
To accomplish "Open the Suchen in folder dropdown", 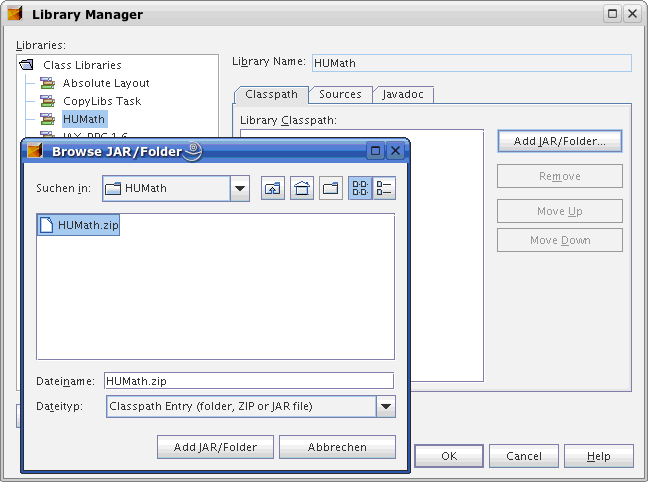I will (x=239, y=189).
